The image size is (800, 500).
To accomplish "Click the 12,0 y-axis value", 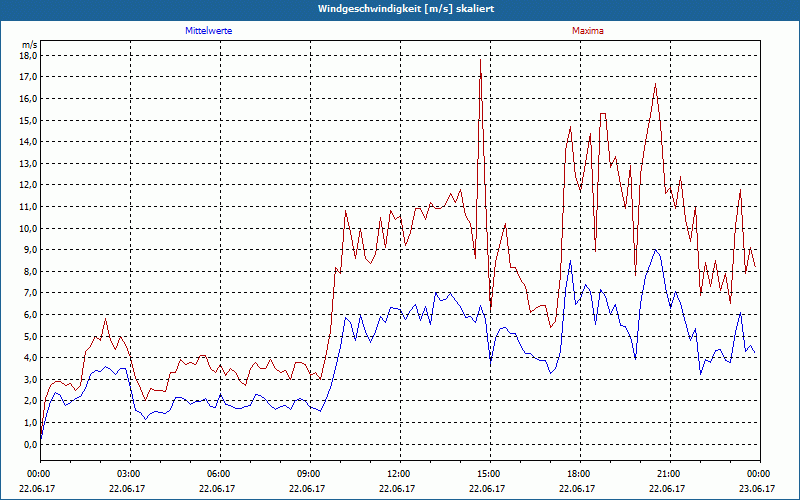I will [x=29, y=185].
